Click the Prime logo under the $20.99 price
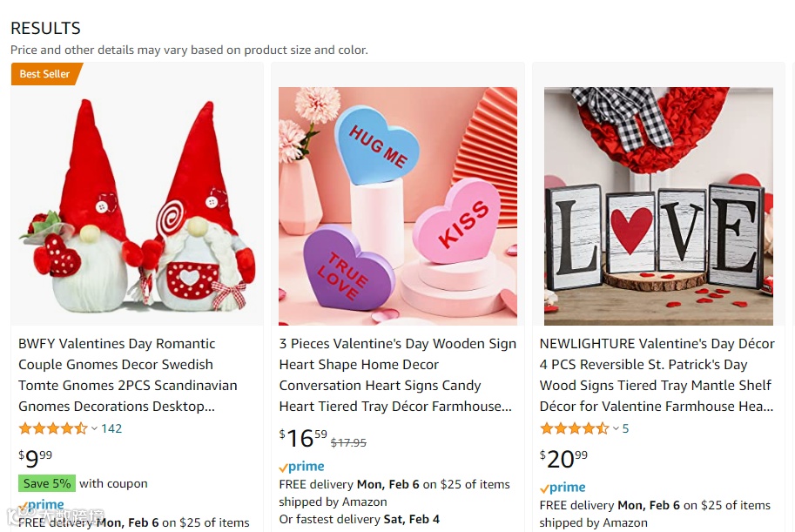 tap(563, 488)
